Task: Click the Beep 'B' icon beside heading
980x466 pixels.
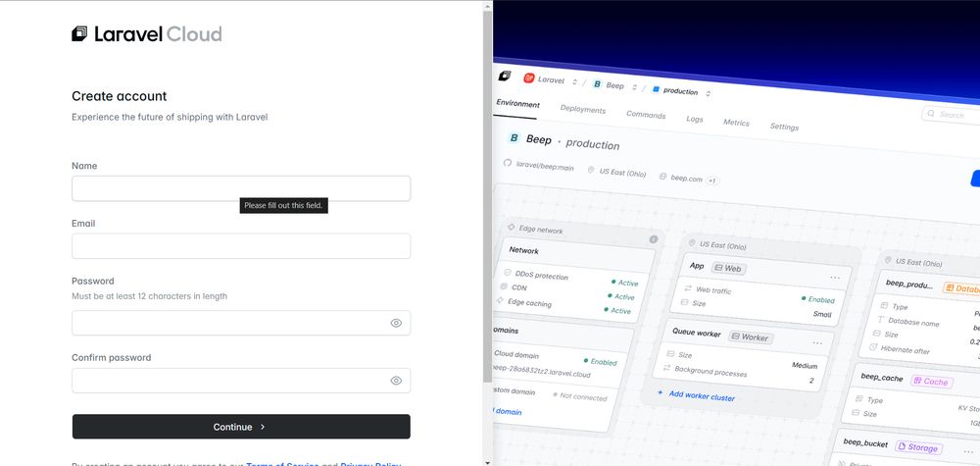Action: [x=514, y=137]
